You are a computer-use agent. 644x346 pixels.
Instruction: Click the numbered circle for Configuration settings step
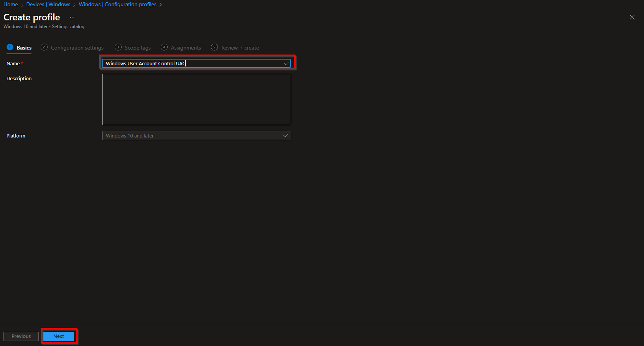coord(44,47)
